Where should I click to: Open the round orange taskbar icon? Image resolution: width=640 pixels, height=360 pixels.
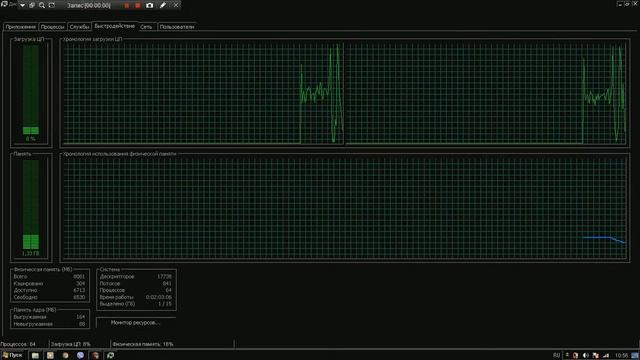tap(65, 356)
